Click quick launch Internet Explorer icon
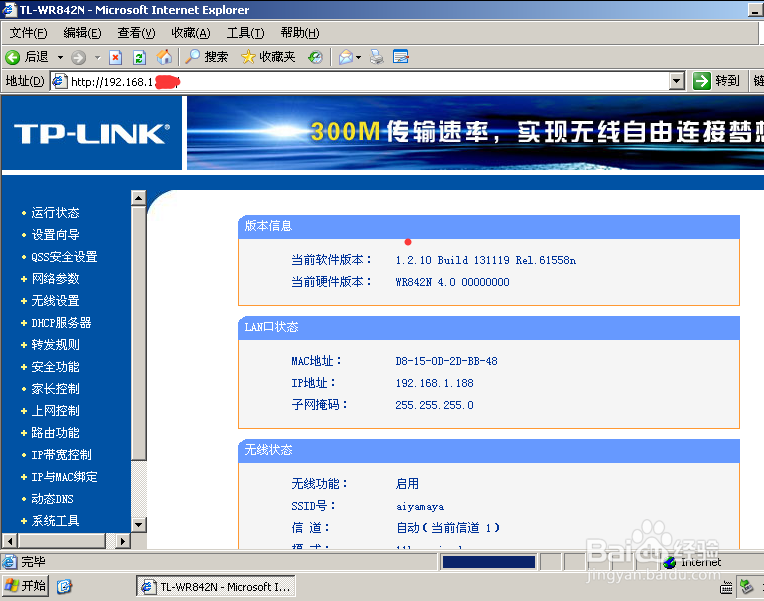Viewport: 764px width, 601px height. point(64,586)
